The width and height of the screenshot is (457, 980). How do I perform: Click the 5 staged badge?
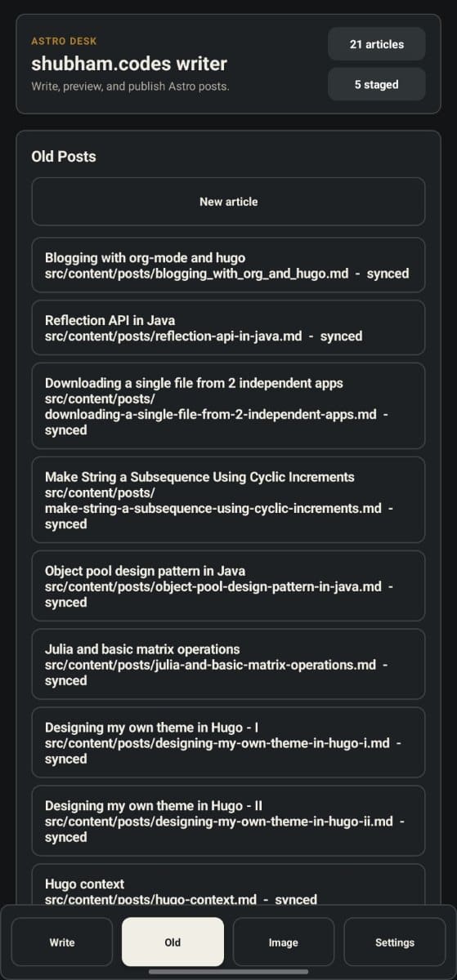click(377, 84)
